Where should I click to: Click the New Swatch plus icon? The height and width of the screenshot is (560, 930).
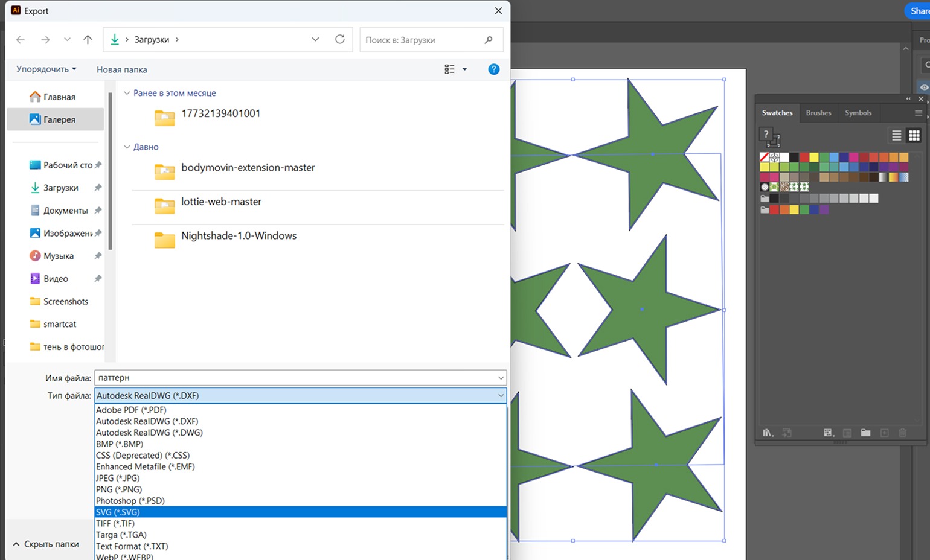coord(885,433)
